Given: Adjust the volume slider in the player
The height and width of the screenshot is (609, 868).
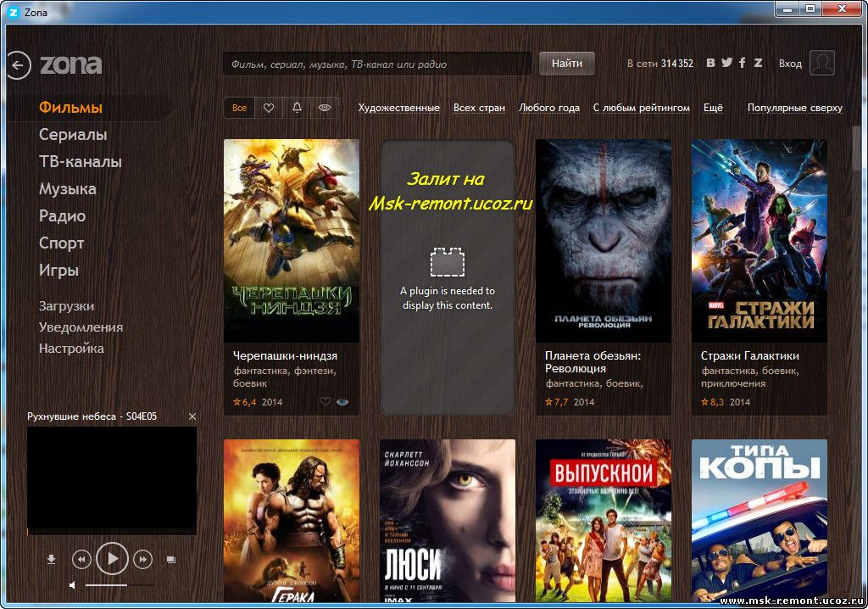Looking at the screenshot, I should tap(120, 584).
